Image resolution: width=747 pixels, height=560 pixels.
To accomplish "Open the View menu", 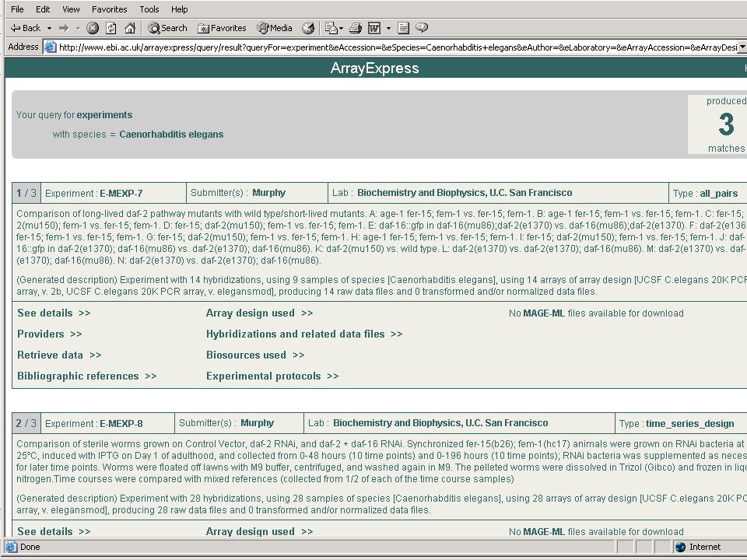I will (71, 9).
